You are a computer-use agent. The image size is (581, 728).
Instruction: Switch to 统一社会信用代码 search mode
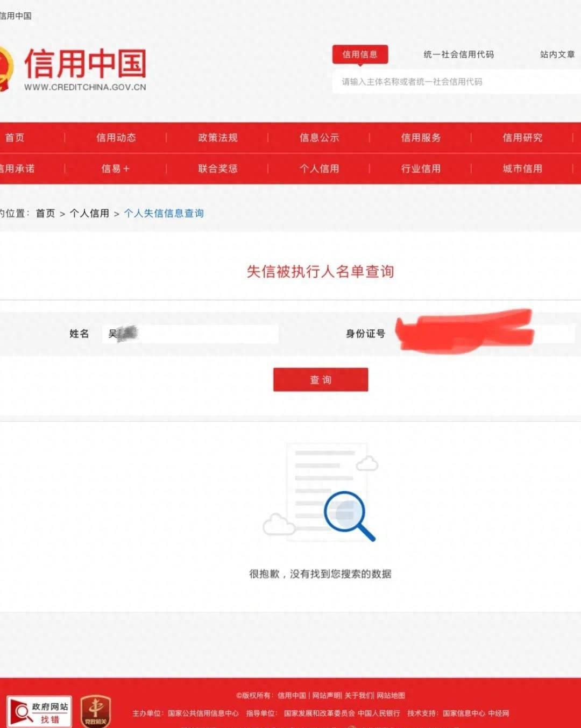(x=459, y=54)
